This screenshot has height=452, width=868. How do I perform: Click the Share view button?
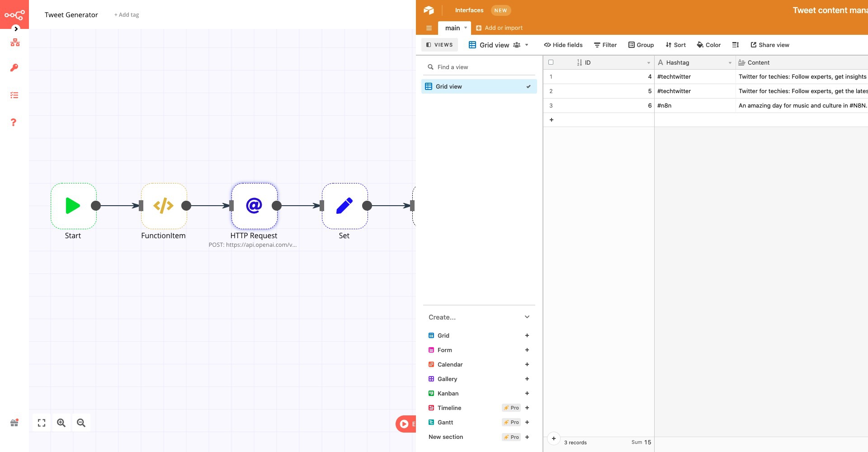(770, 45)
